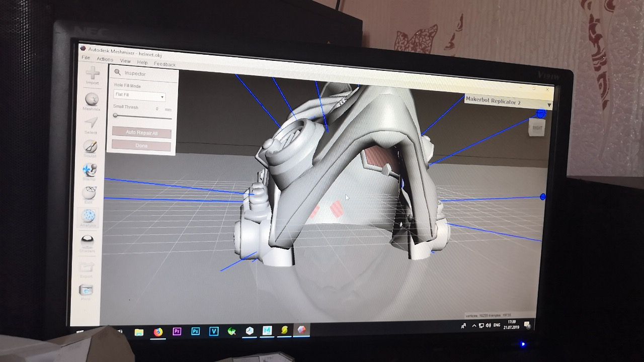Open the Actions menu

[105, 59]
